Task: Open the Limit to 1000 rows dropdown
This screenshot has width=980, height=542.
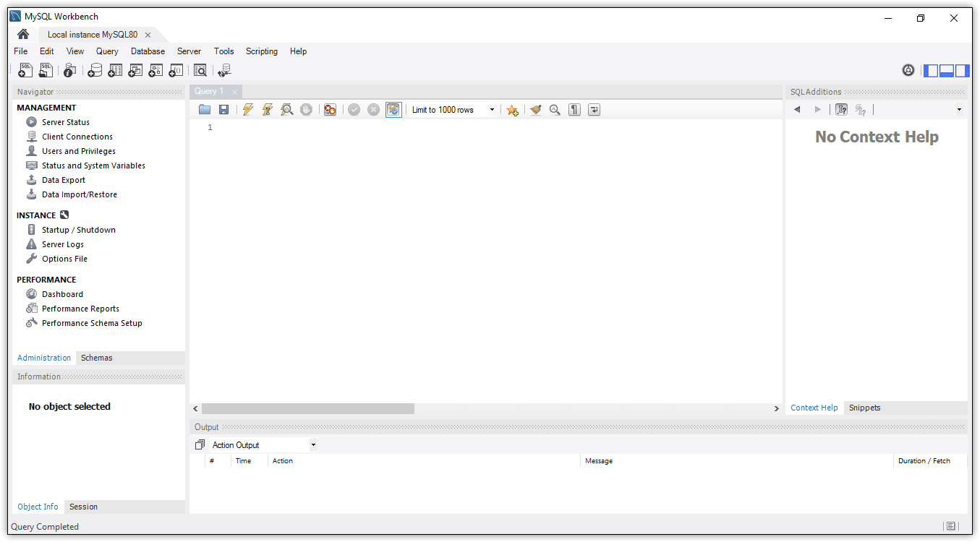Action: pyautogui.click(x=492, y=110)
